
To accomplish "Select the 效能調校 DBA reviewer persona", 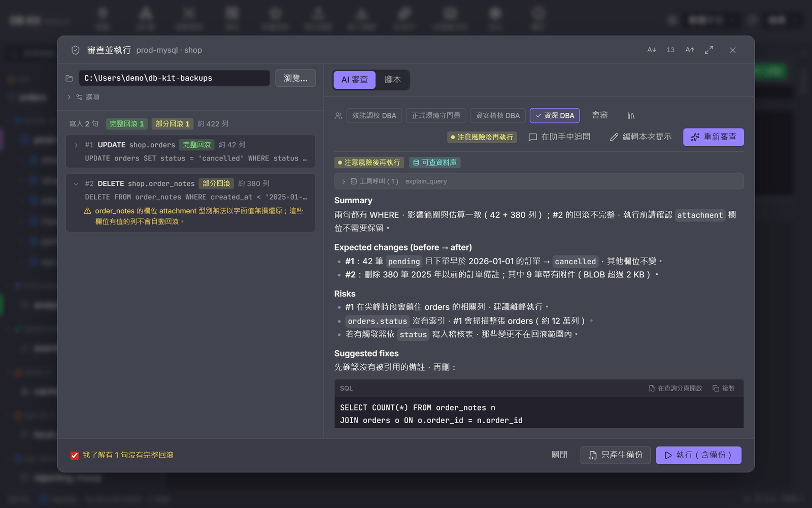I will (374, 116).
